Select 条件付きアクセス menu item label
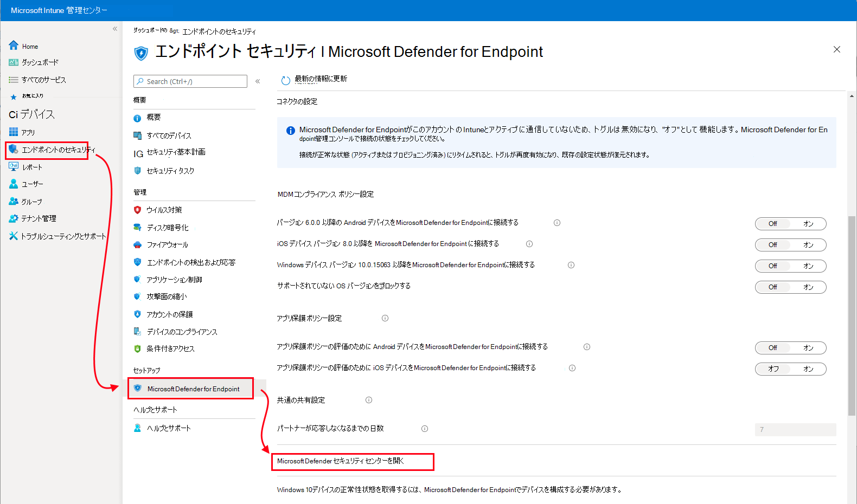857x504 pixels. [170, 348]
